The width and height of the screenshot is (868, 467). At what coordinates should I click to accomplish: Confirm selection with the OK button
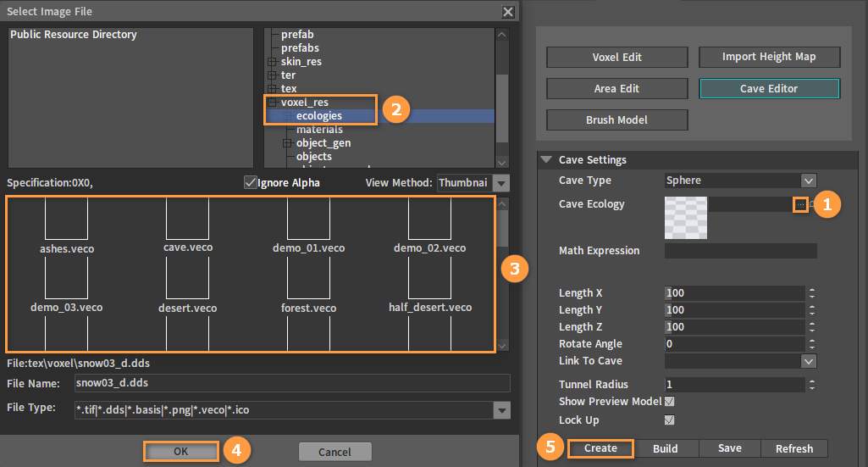point(181,452)
